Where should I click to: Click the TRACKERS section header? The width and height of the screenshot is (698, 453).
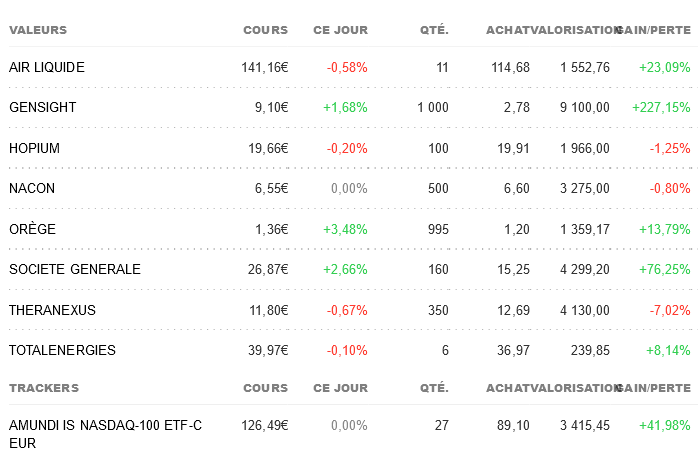(44, 387)
